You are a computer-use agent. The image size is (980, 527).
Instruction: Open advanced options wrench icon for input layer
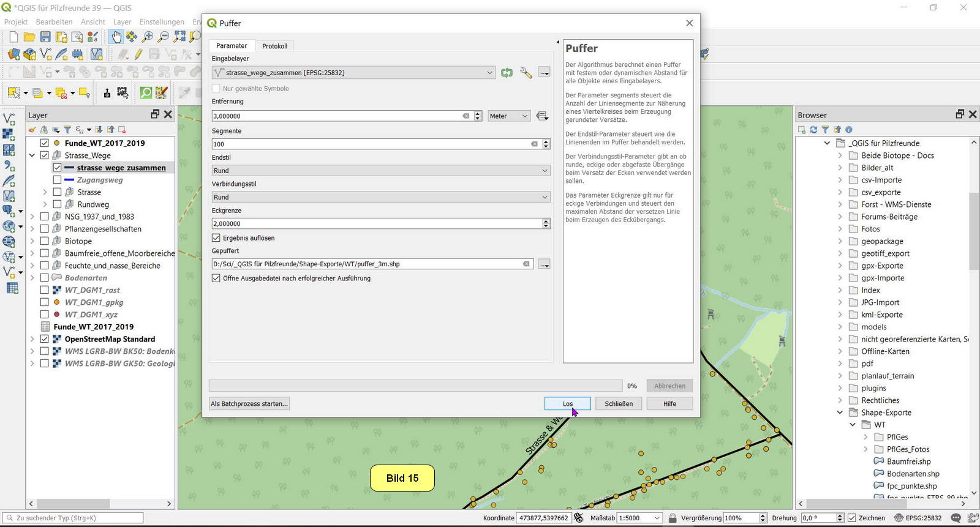[x=526, y=73]
